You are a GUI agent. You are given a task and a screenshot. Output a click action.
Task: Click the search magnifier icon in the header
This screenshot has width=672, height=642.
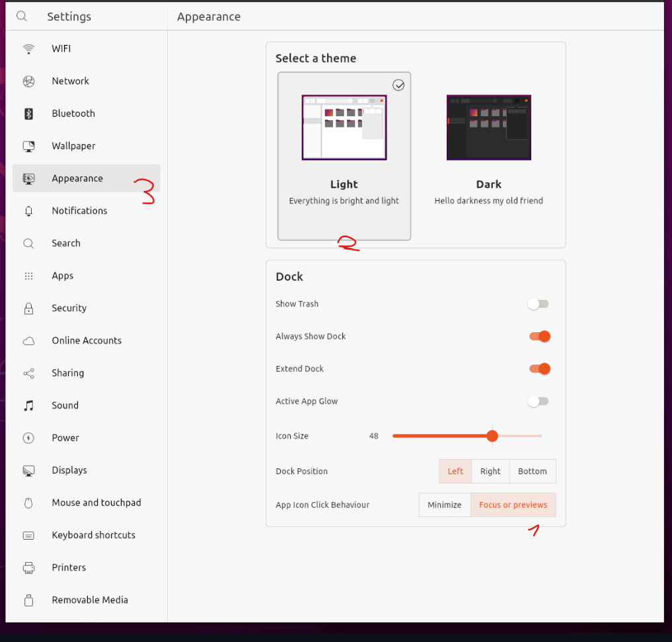click(21, 17)
